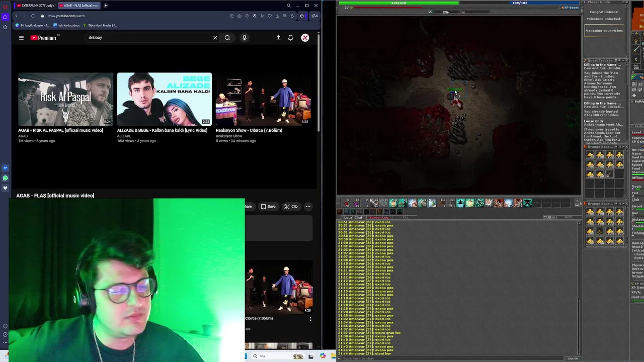Select Loose Ends quest entry

pos(594,121)
